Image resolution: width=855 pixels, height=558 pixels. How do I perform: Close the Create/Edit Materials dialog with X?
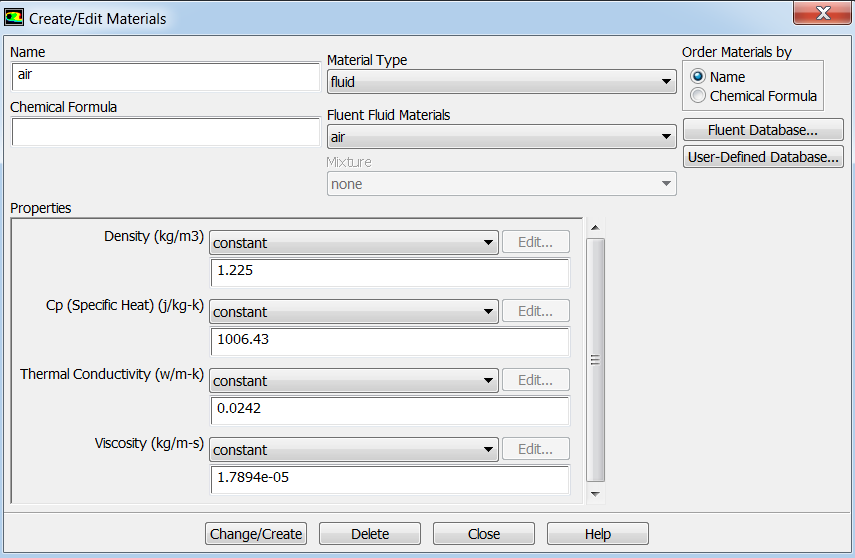click(822, 13)
